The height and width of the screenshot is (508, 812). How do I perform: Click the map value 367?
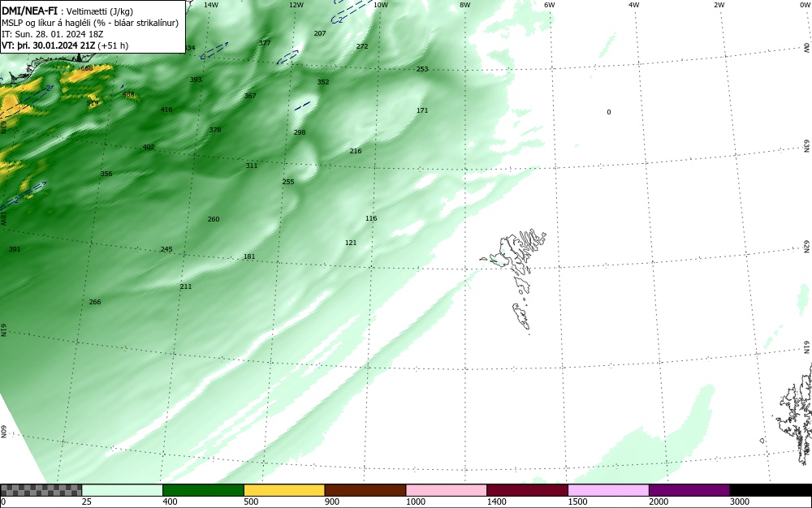coord(250,96)
